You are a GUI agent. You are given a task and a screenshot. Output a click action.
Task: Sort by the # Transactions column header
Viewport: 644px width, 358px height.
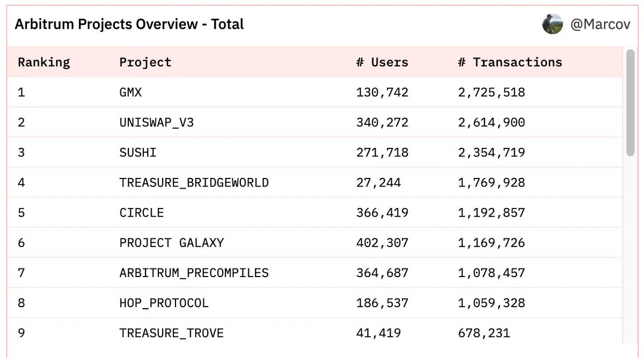pos(510,62)
